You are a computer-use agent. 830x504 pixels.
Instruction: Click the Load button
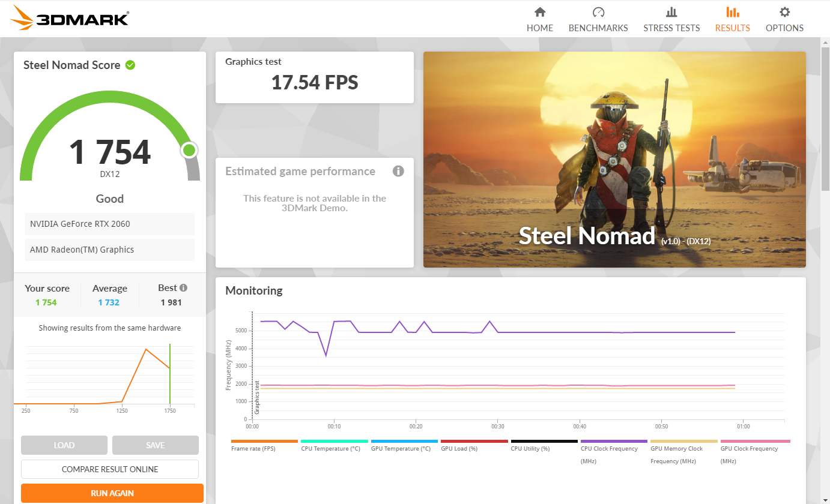tap(64, 445)
